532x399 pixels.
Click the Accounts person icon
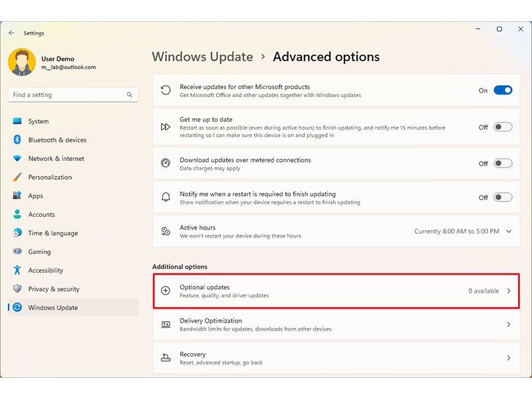pos(17,214)
